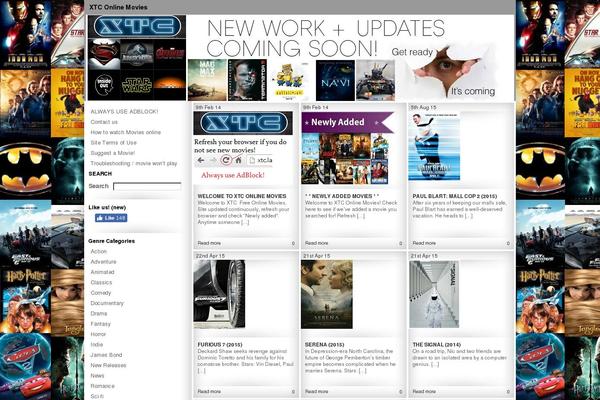This screenshot has height=400, width=600.
Task: Open the Jurassic World logo tile
Action: point(137,54)
